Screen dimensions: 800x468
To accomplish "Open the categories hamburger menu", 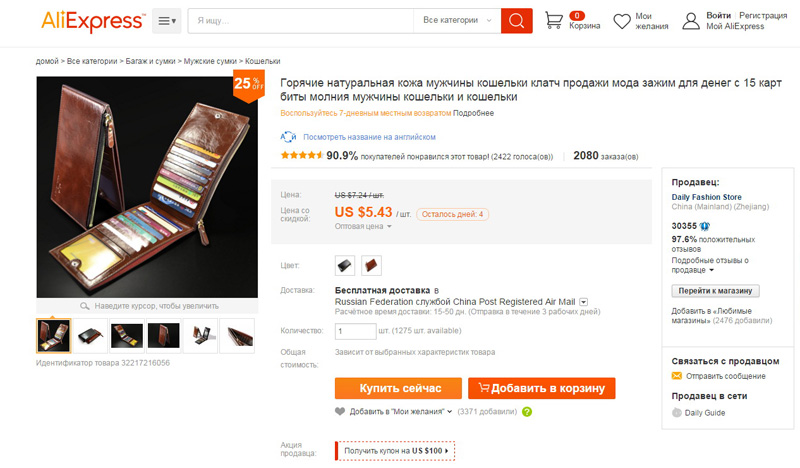I will (167, 21).
